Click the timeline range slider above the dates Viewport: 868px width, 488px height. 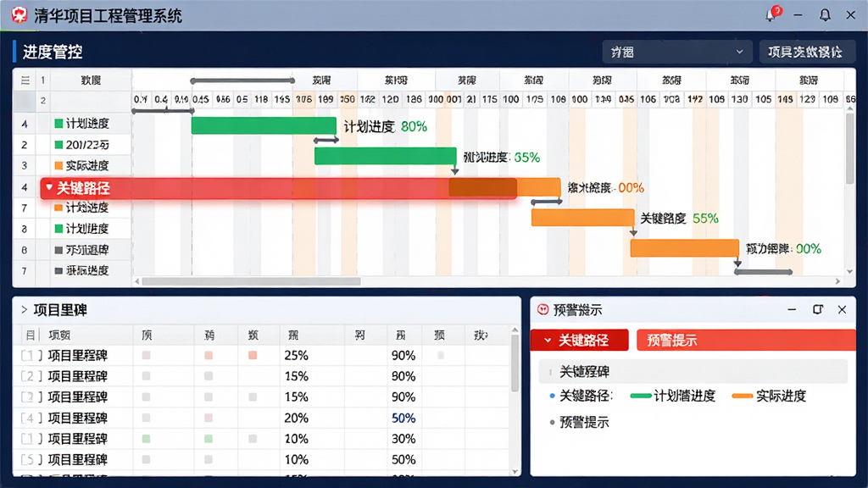pyautogui.click(x=242, y=80)
